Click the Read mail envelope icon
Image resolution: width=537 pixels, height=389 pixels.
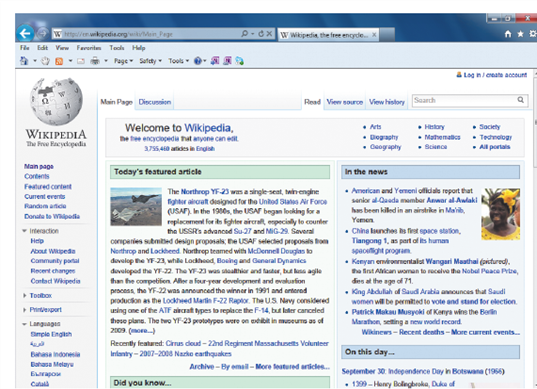81,61
